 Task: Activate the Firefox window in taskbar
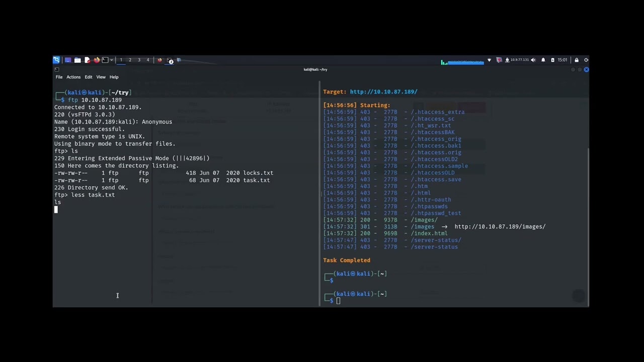point(159,60)
